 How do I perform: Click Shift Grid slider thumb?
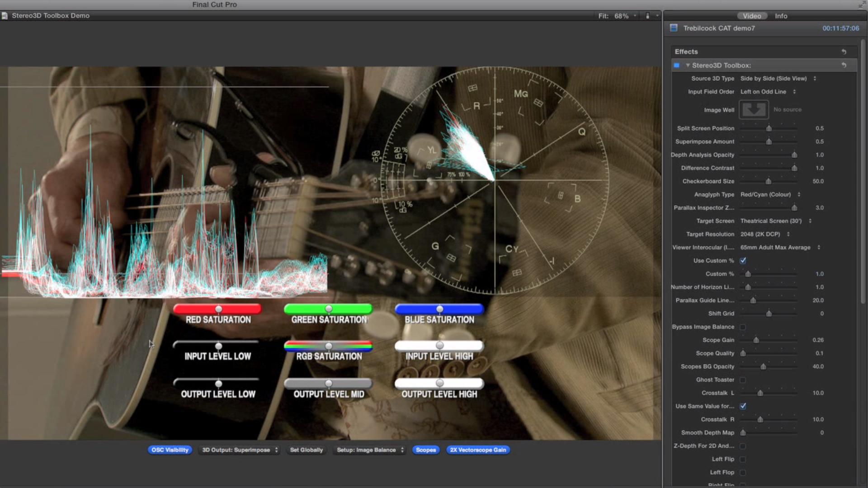(x=769, y=314)
